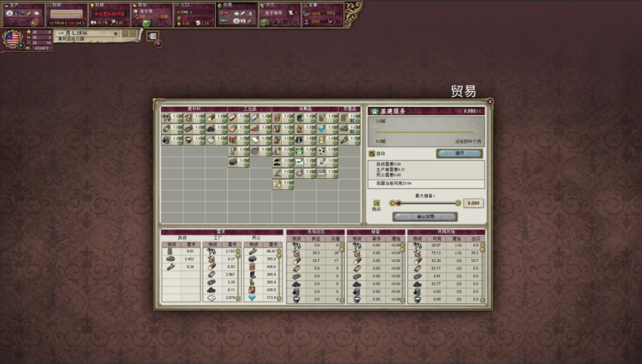This screenshot has height=364, width=642.
Task: Open the 科研 technology tab
Action: pos(109,15)
